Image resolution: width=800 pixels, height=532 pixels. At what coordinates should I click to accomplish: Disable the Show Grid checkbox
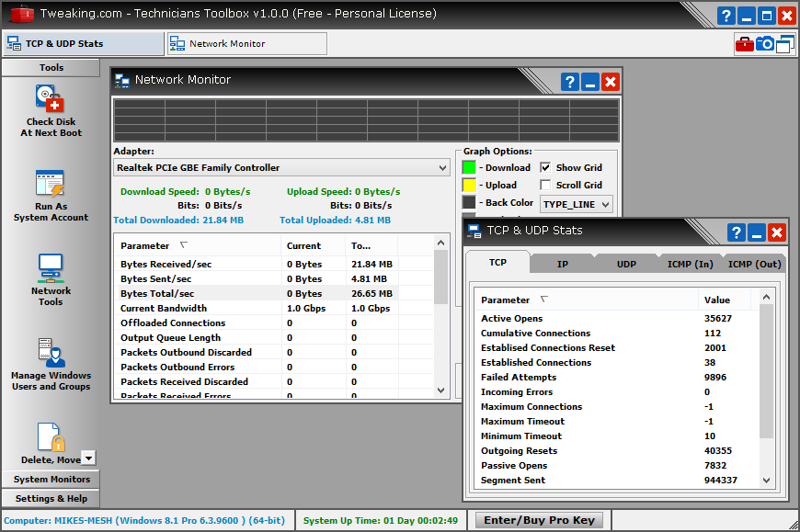[x=545, y=167]
